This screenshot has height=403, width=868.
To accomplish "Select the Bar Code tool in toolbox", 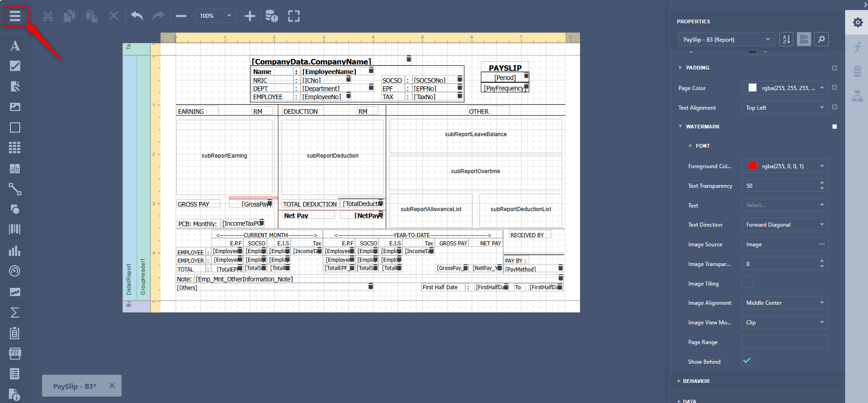I will [15, 229].
